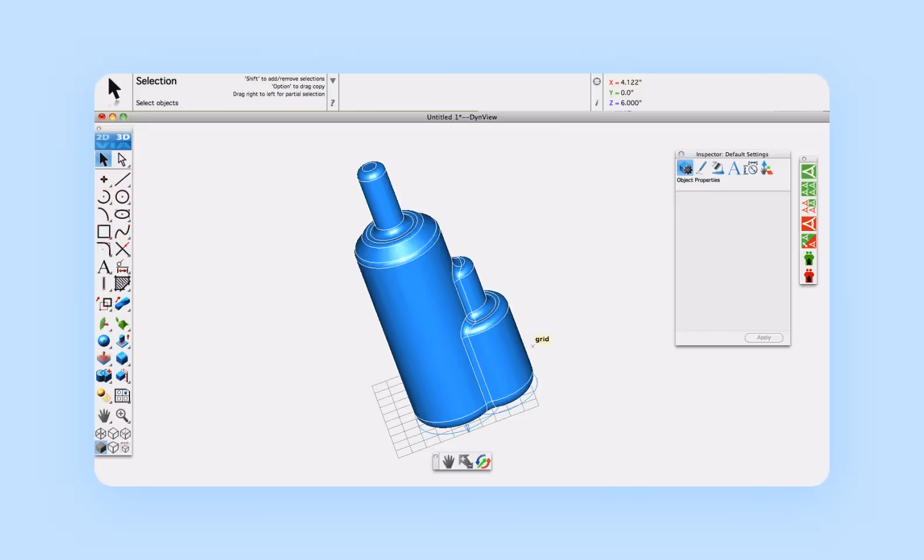This screenshot has height=560, width=924.
Task: Choose the Ellipse tool
Action: coord(122,214)
